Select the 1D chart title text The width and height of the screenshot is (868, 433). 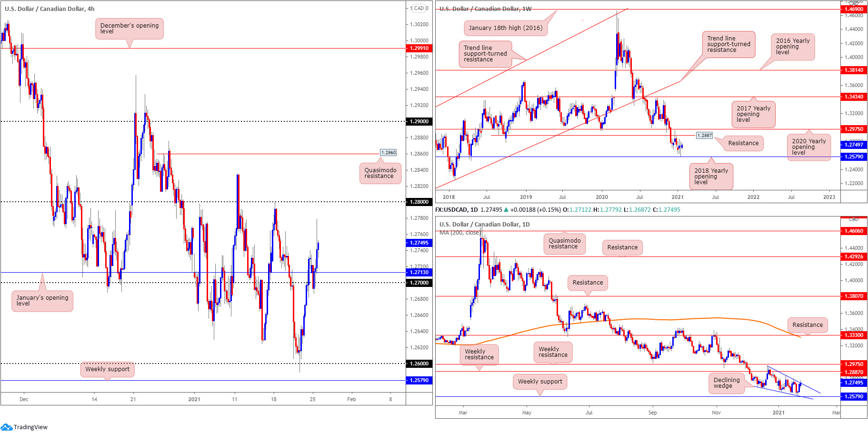pyautogui.click(x=484, y=224)
